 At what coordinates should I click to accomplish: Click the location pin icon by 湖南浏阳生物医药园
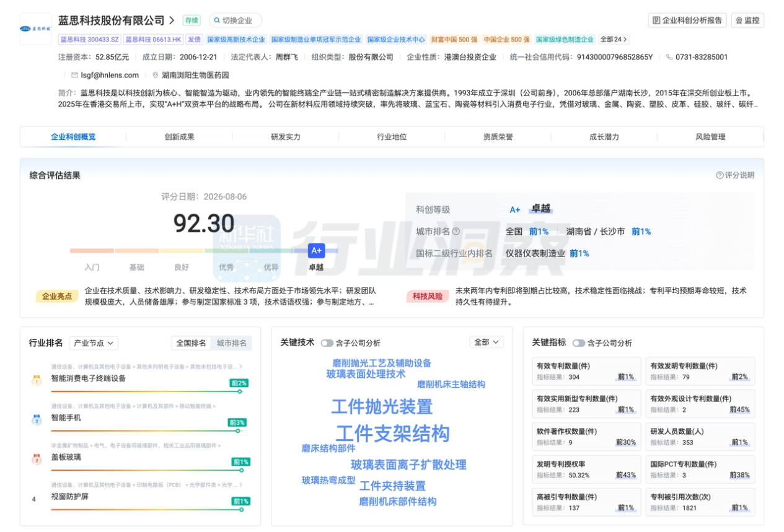tap(155, 75)
